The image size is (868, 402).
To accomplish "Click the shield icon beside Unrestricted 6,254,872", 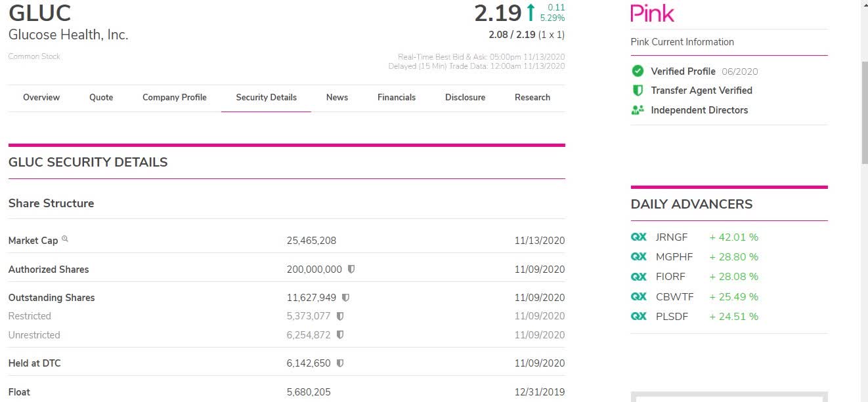I will [340, 335].
